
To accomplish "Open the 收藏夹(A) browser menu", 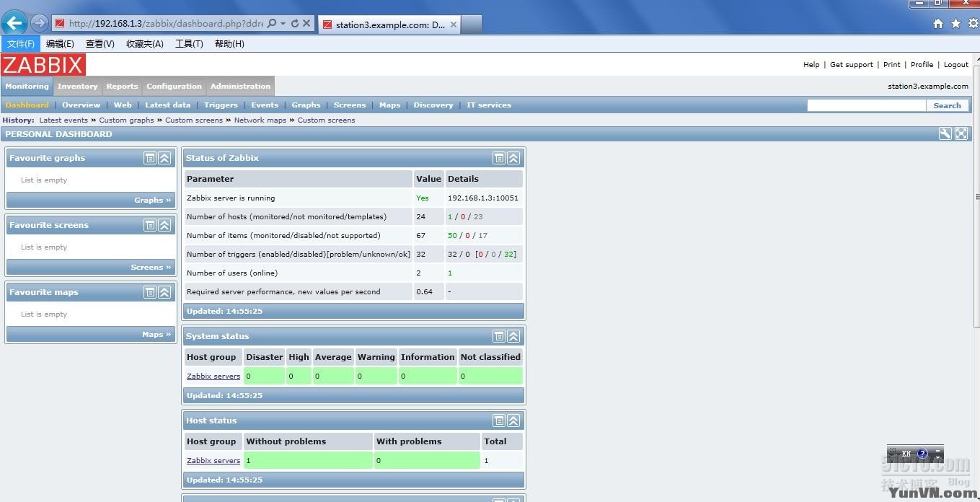I will (x=145, y=44).
